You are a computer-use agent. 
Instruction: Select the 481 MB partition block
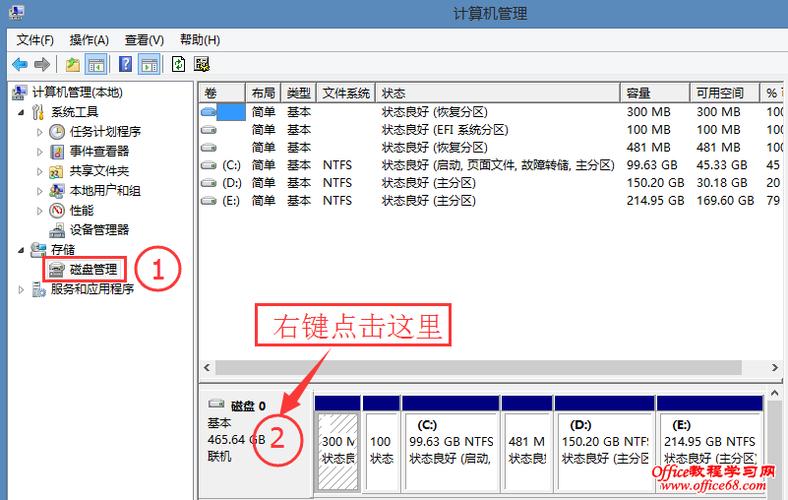(527, 451)
